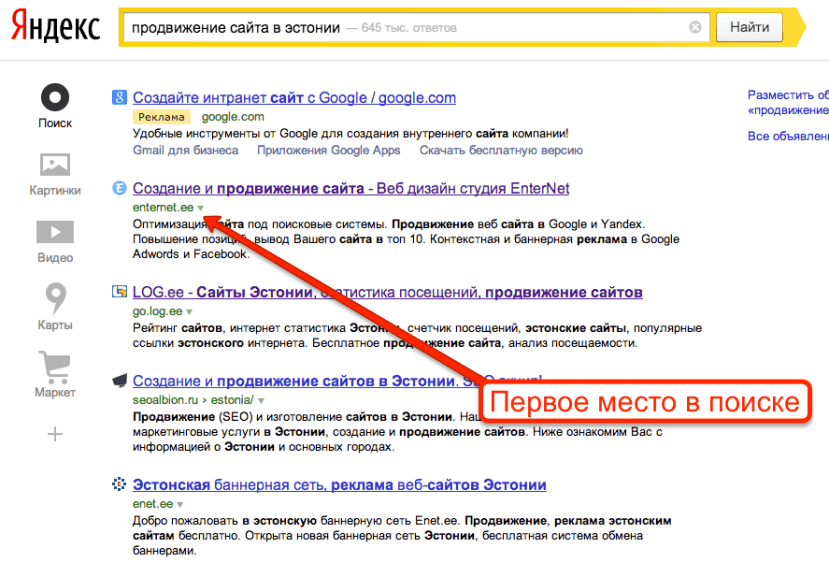Clear the search query with the X icon

pyautogui.click(x=695, y=27)
